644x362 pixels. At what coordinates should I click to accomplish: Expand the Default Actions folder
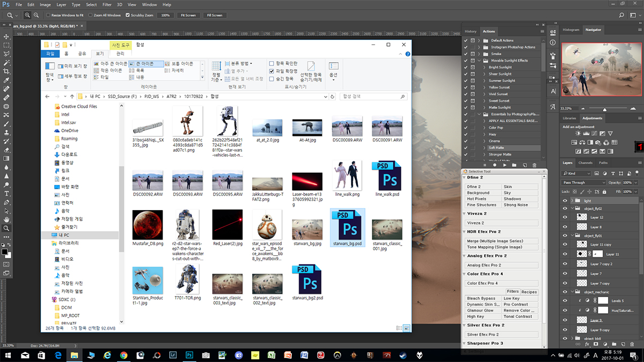coord(479,40)
